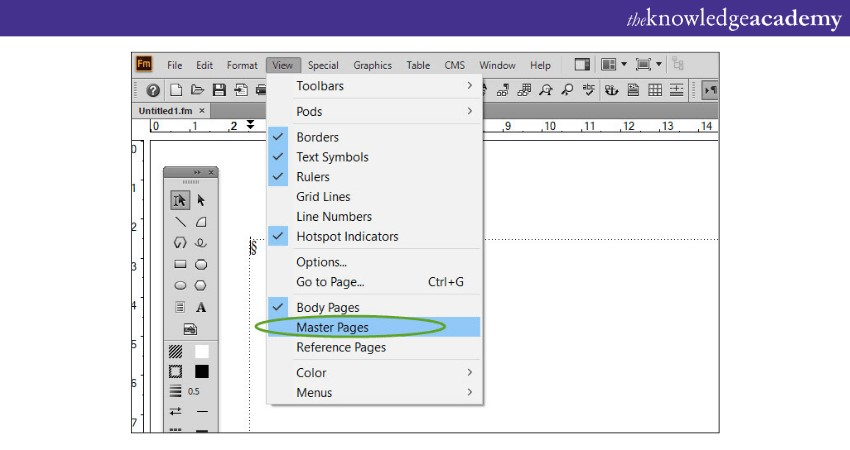Viewport: 850px width, 450px height.
Task: Select the Smart Select pointer tool
Action: point(180,199)
